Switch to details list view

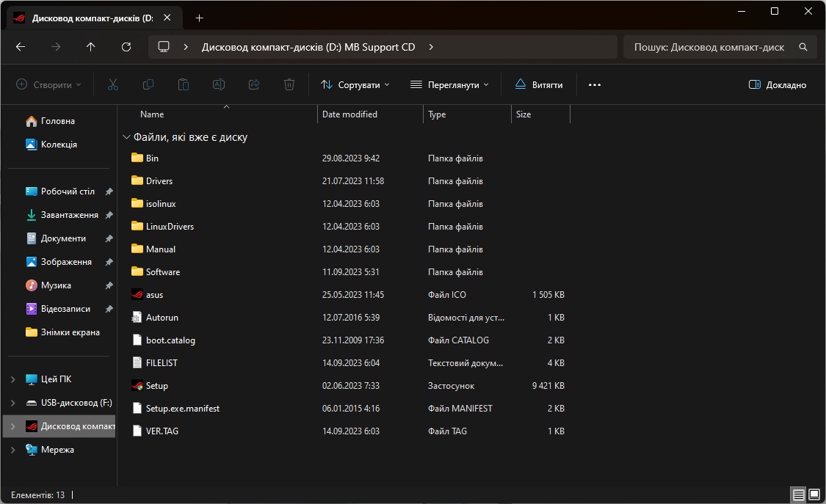[x=797, y=495]
